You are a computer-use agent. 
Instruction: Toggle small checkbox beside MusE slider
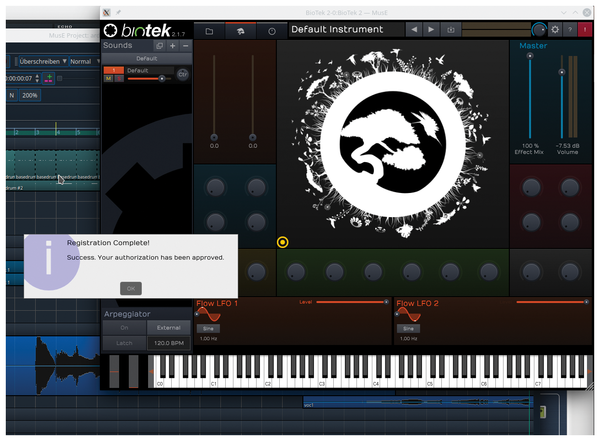(x=59, y=78)
